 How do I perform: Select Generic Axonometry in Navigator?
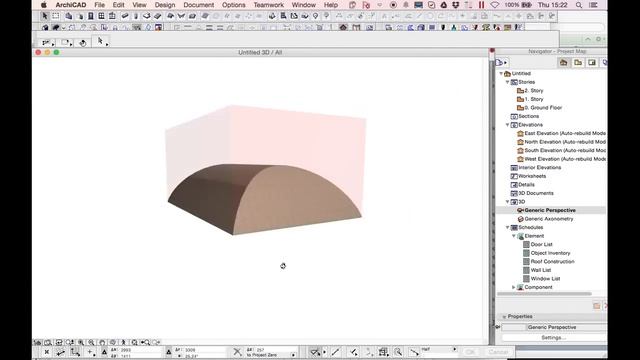pyautogui.click(x=549, y=219)
